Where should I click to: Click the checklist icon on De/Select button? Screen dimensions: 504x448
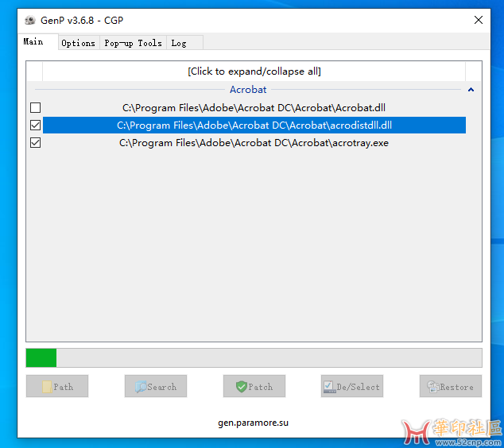pyautogui.click(x=329, y=387)
